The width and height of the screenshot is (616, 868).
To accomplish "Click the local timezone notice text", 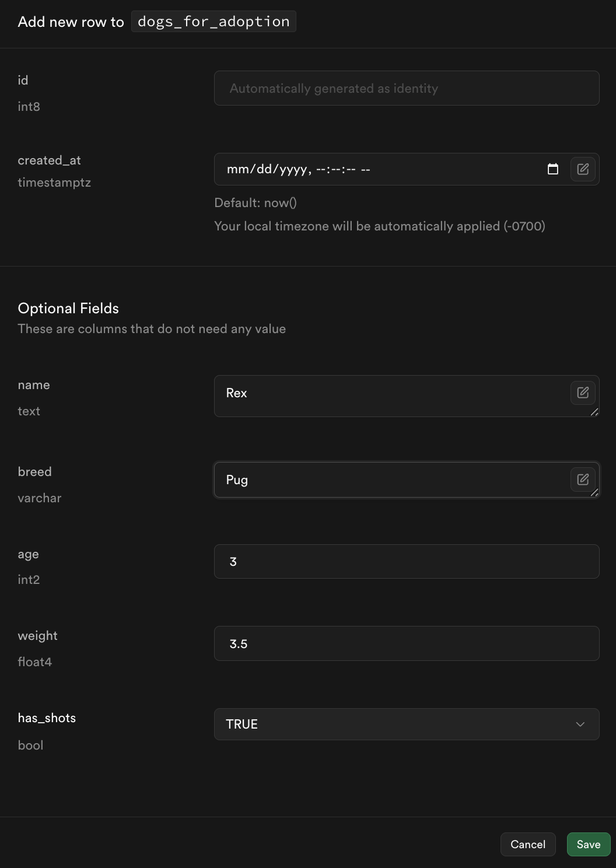I will 379,226.
